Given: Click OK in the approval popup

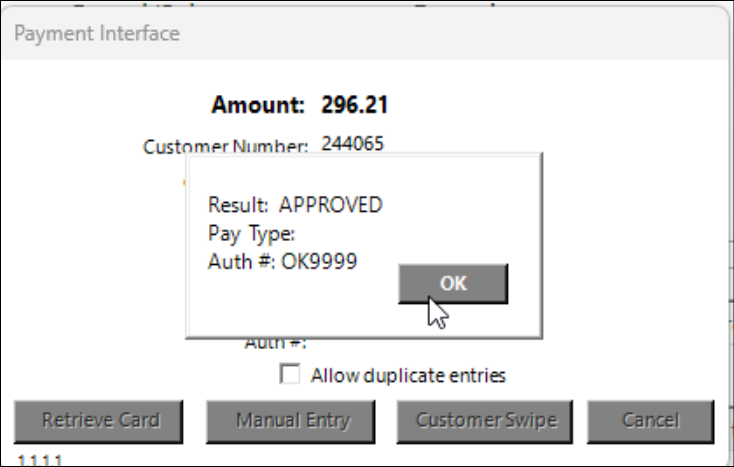Looking at the screenshot, I should (453, 283).
